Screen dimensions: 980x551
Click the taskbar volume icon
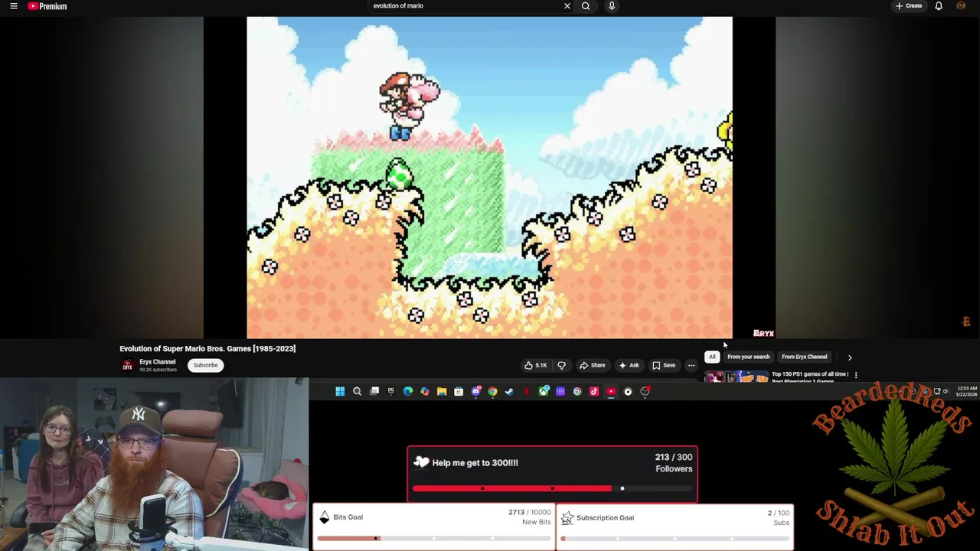tap(945, 391)
